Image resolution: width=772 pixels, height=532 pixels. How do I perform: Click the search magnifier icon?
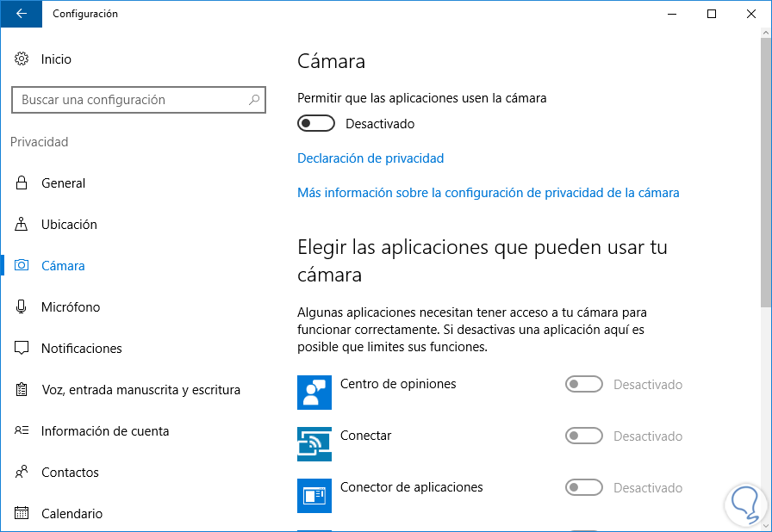(x=254, y=100)
